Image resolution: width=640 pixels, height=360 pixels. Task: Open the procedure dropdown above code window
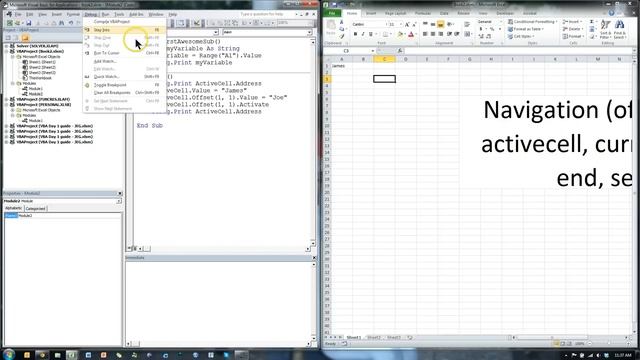point(309,32)
